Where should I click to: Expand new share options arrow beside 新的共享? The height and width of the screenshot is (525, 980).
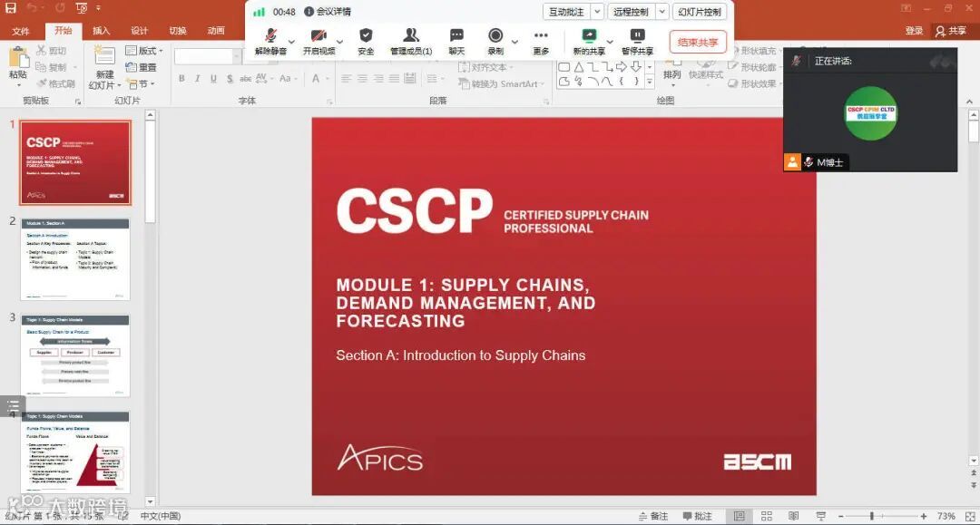click(x=610, y=43)
